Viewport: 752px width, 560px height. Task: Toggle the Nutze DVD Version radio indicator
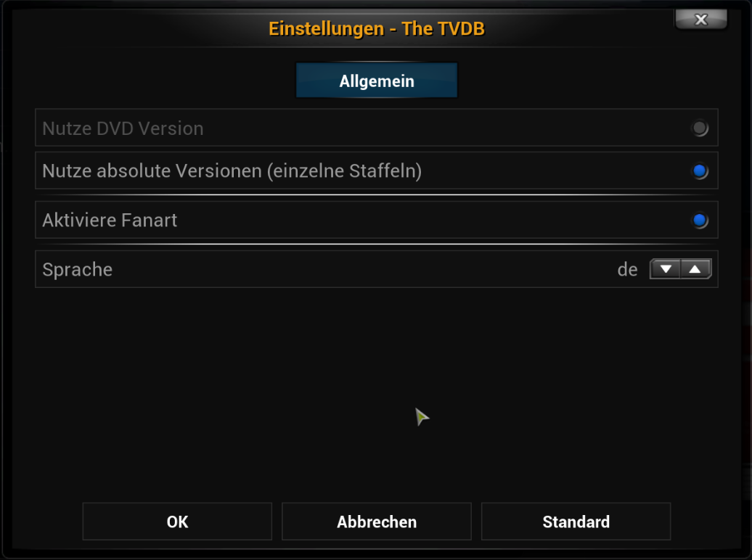pos(700,128)
